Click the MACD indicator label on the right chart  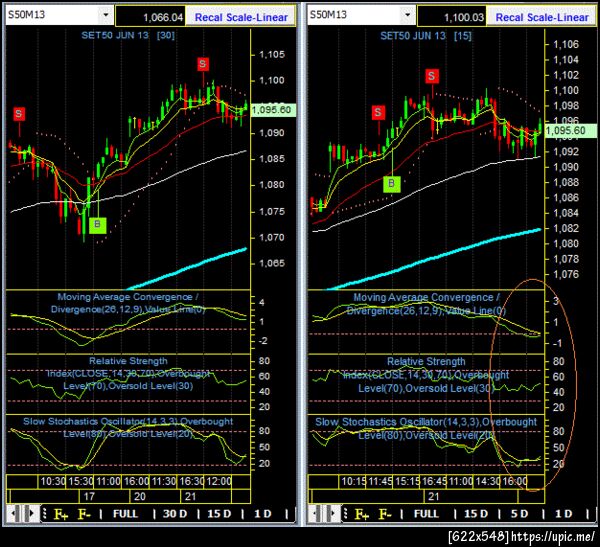pyautogui.click(x=426, y=304)
